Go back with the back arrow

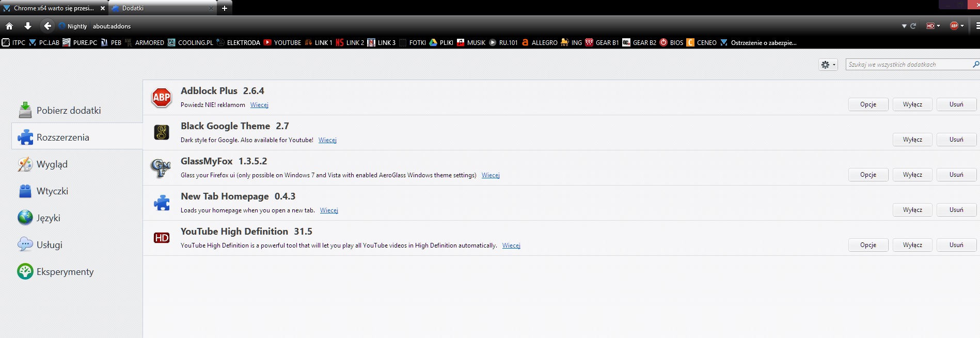point(48,26)
